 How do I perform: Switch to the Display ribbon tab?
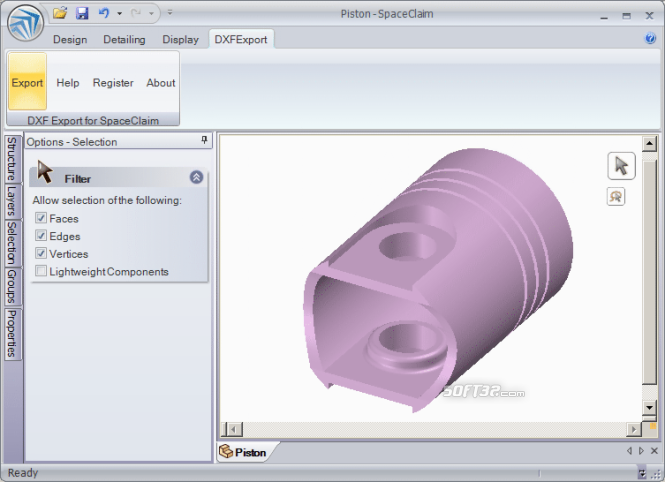point(181,39)
